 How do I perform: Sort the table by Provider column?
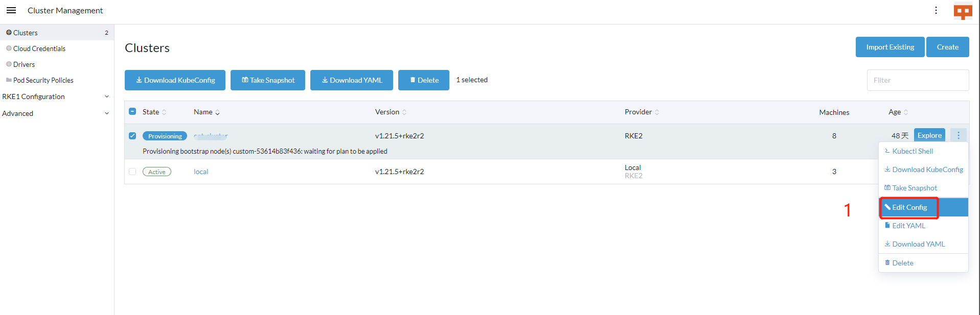(642, 112)
